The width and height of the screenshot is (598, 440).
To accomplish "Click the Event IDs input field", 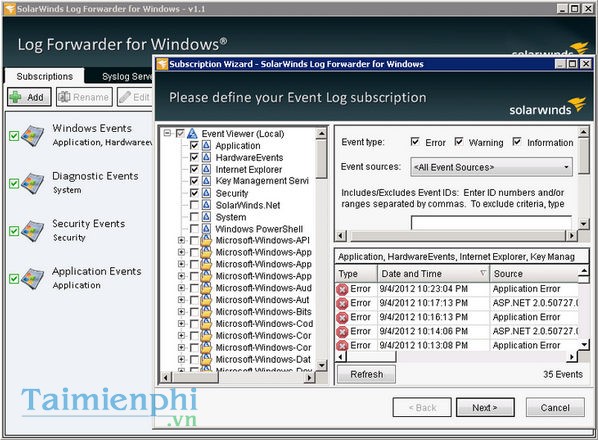I will click(x=491, y=223).
